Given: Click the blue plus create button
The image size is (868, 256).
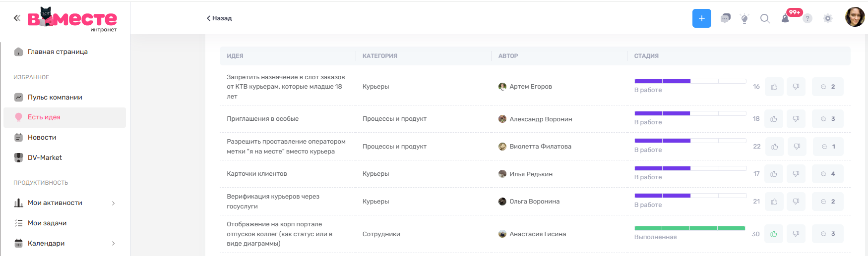Looking at the screenshot, I should (701, 18).
